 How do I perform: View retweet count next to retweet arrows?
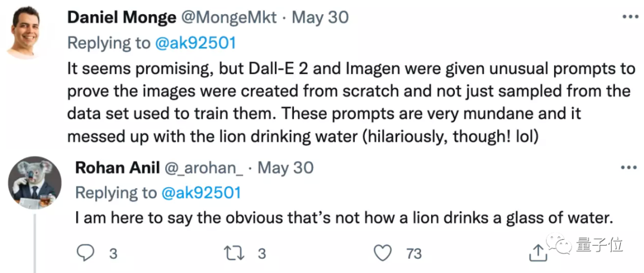pyautogui.click(x=262, y=254)
